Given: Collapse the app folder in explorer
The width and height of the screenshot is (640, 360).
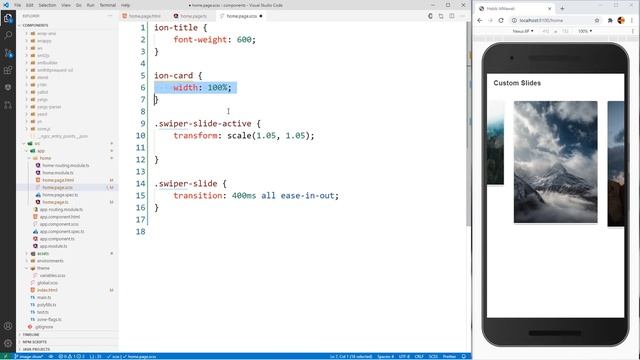Looking at the screenshot, I should pos(40,151).
